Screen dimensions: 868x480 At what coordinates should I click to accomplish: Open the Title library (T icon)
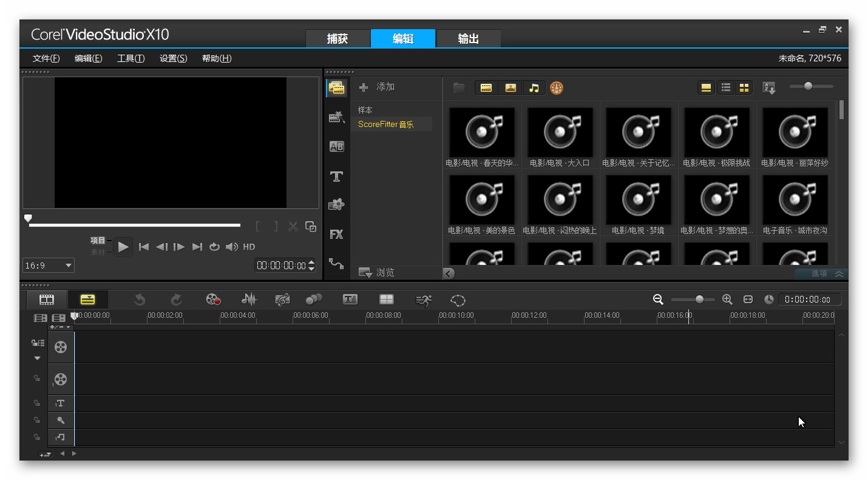(x=336, y=176)
